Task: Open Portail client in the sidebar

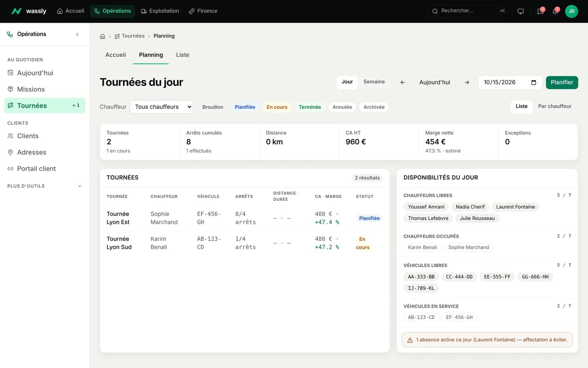Action: [x=44, y=169]
